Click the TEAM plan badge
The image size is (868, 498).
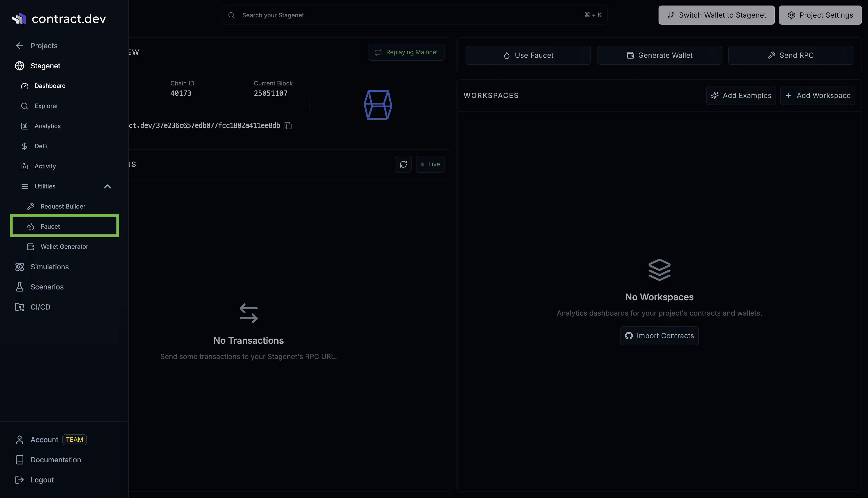75,439
